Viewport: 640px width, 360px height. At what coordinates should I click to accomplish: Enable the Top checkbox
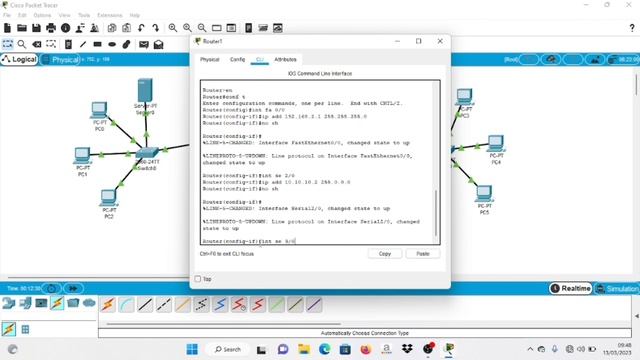pyautogui.click(x=198, y=279)
